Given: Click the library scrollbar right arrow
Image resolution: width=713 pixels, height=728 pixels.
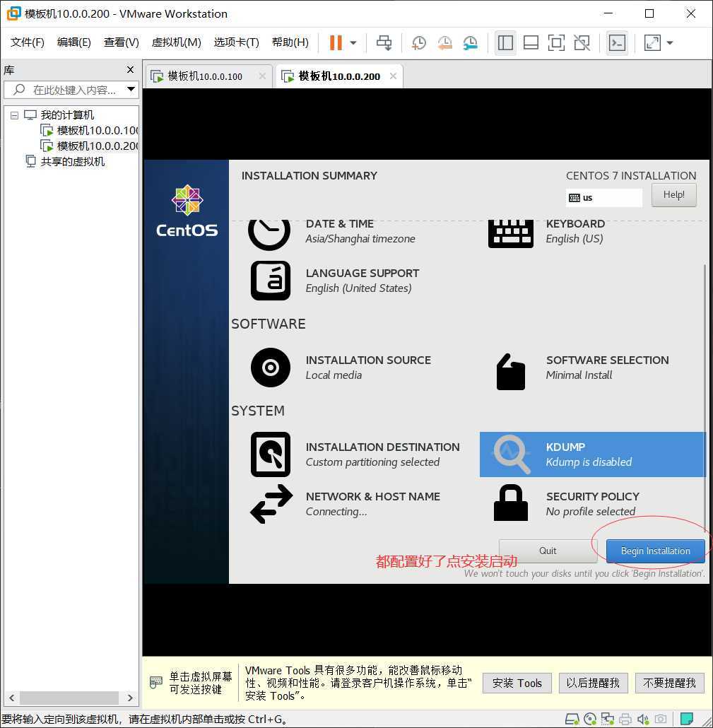Looking at the screenshot, I should click(130, 698).
